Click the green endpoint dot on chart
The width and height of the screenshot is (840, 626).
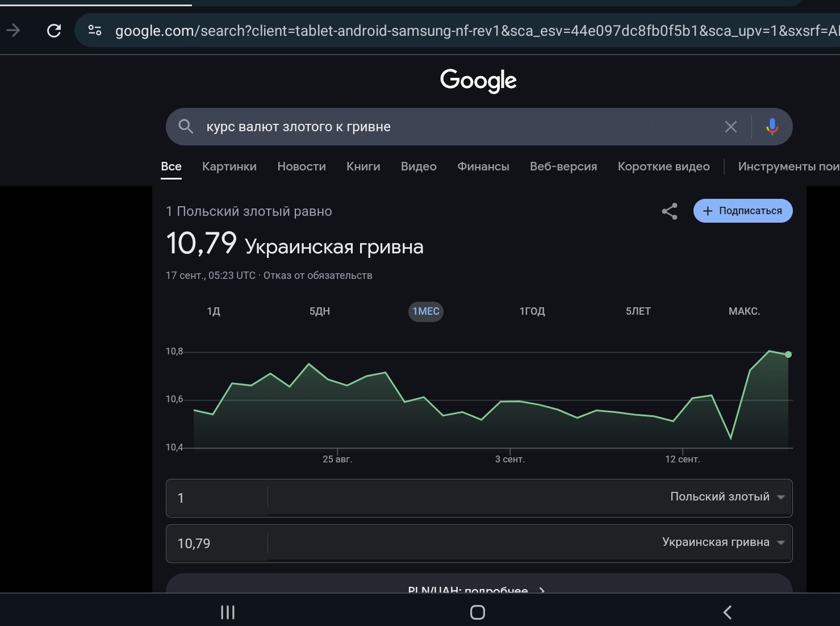[788, 354]
